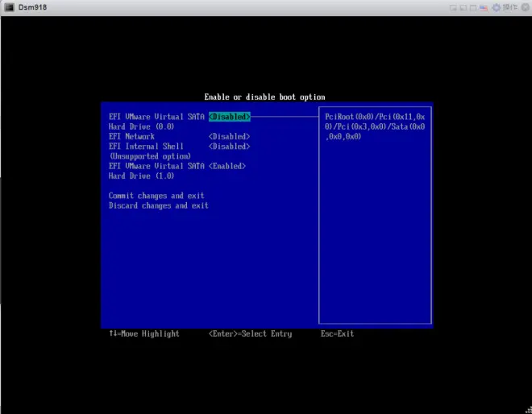
Task: Click the EFI Network label
Action: click(x=131, y=136)
